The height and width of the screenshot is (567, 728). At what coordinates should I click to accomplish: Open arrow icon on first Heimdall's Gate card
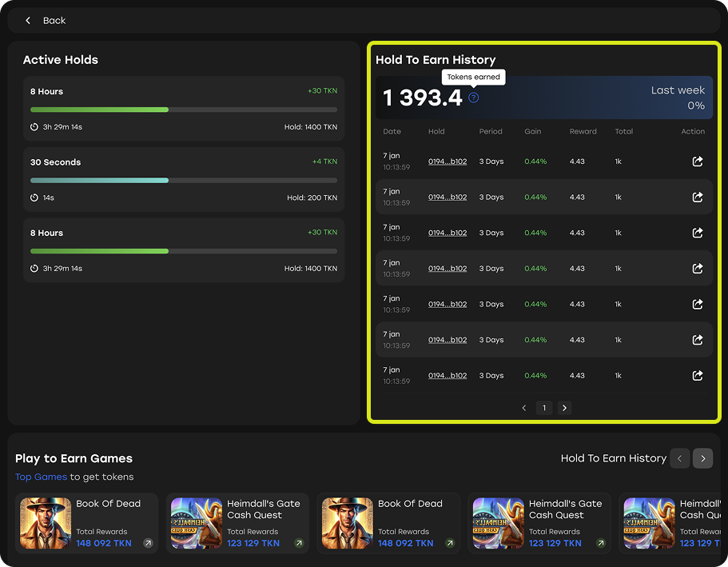click(299, 543)
